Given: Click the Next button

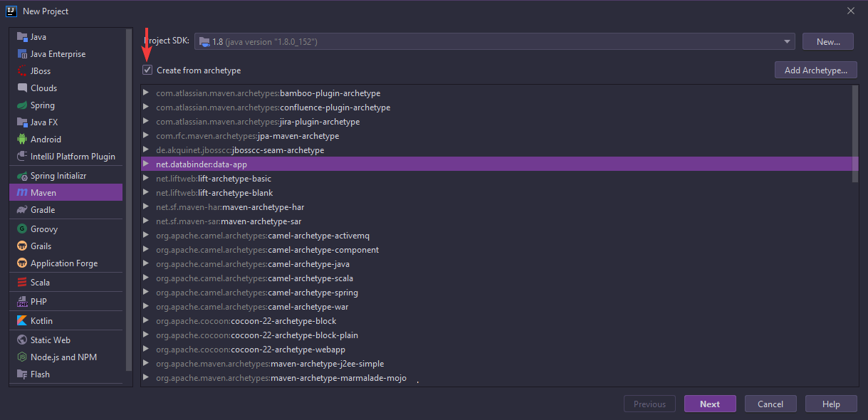Looking at the screenshot, I should [710, 404].
